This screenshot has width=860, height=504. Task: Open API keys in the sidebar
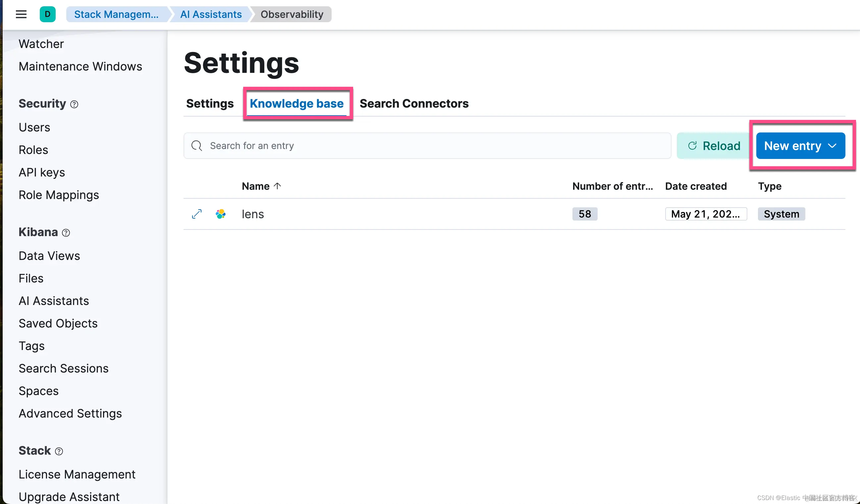pos(42,172)
